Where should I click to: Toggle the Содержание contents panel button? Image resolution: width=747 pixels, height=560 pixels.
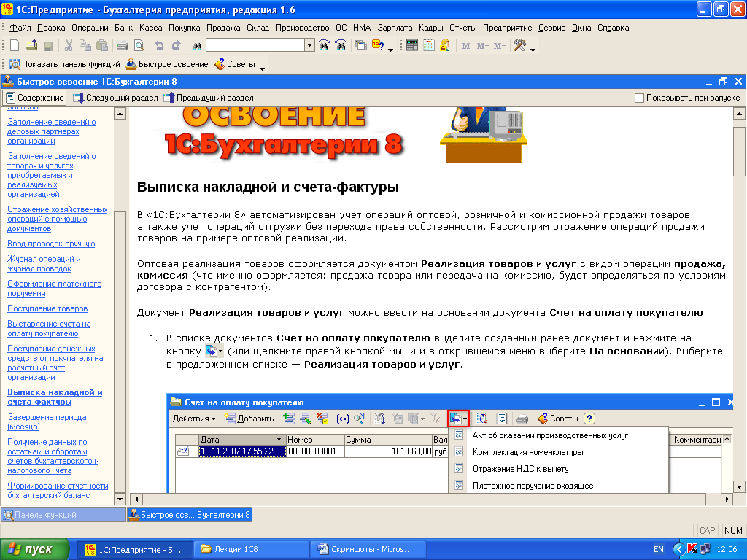tap(35, 98)
